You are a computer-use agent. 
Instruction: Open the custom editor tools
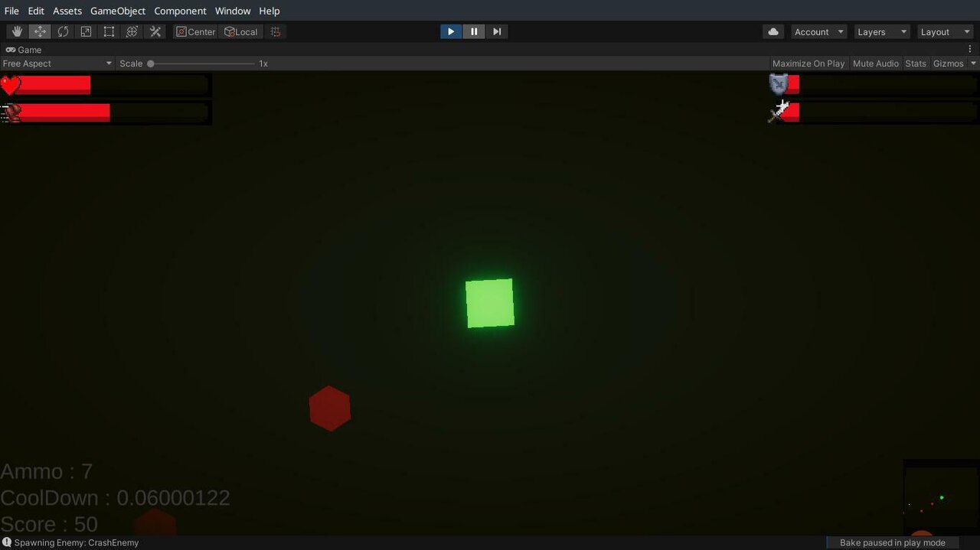(x=155, y=31)
